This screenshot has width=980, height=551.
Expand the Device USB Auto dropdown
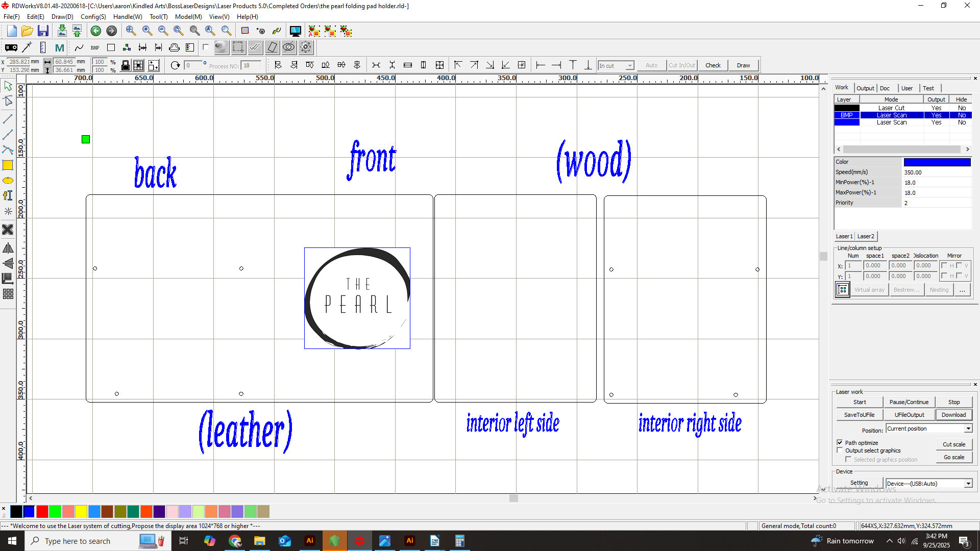968,484
